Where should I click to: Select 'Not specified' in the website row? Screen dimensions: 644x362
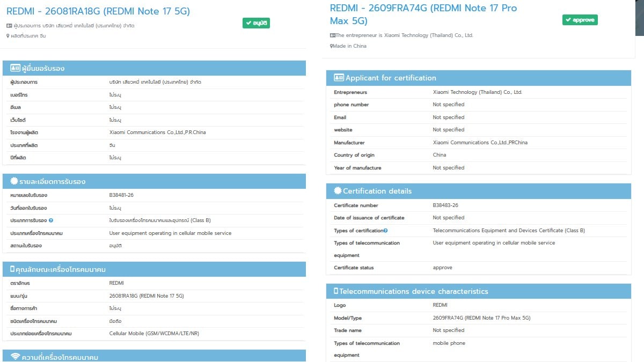point(449,130)
